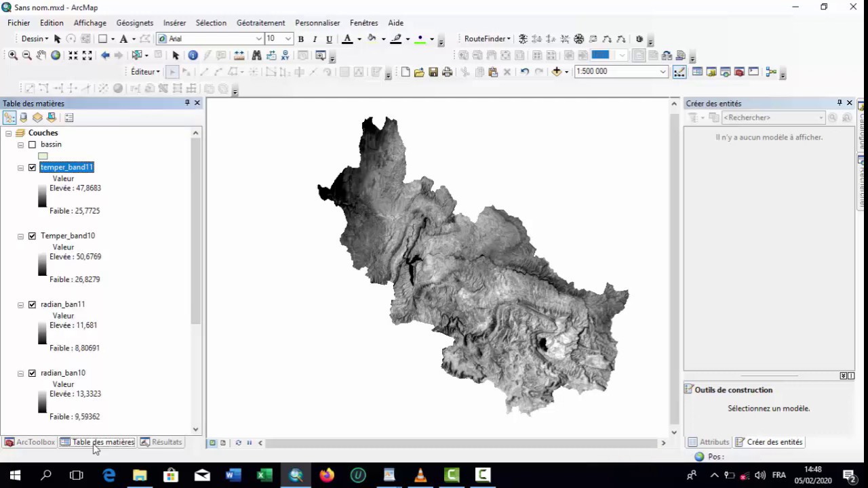This screenshot has height=488, width=868.
Task: Open the Catalog window icon
Action: (x=711, y=72)
